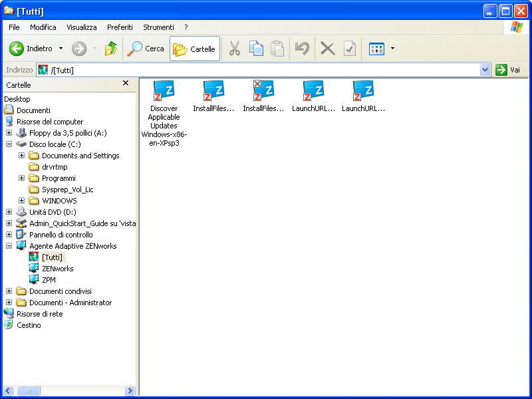Expand the Documents and Settings folder
Viewport: 532px width, 399px height.
(x=21, y=156)
